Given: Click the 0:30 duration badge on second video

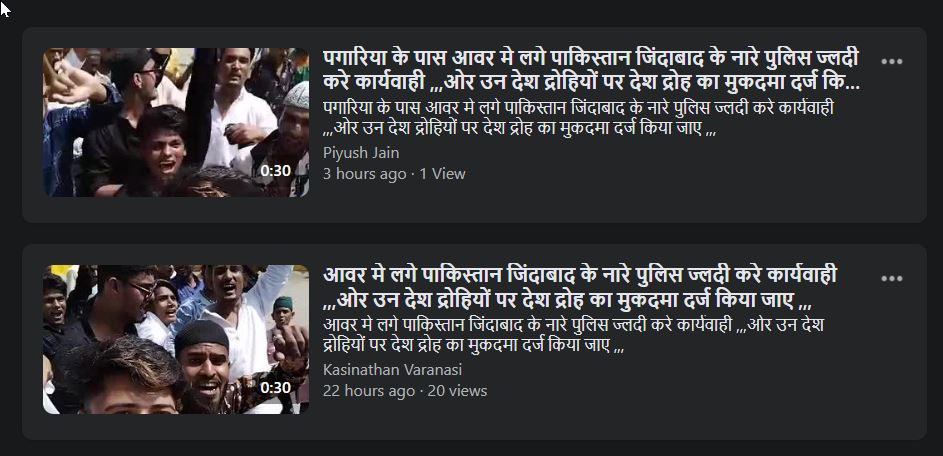Looking at the screenshot, I should coord(275,388).
